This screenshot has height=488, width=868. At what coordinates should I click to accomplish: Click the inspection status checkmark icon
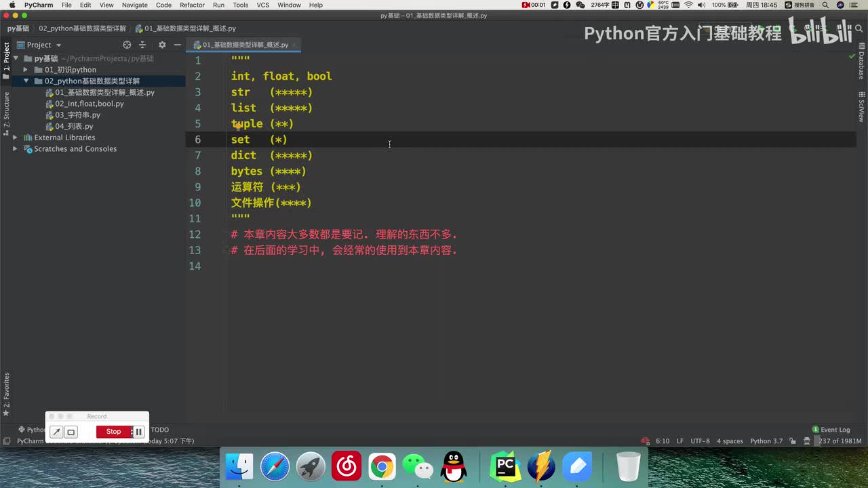click(852, 56)
